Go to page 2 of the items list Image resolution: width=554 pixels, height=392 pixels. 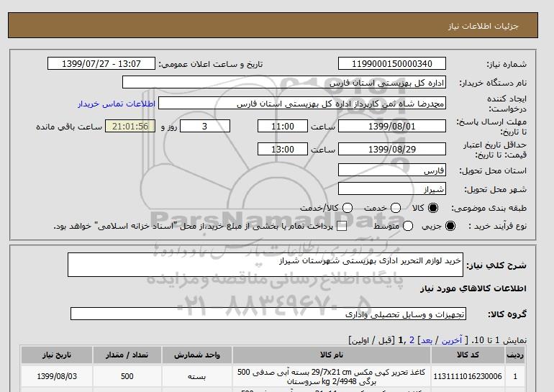[412, 340]
